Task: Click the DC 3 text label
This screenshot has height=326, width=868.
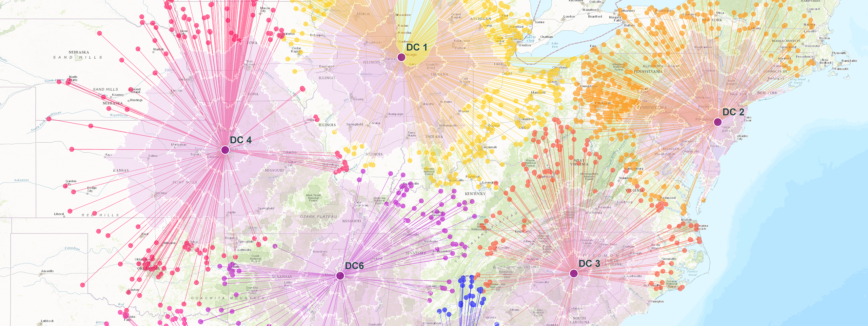Action: pos(589,264)
